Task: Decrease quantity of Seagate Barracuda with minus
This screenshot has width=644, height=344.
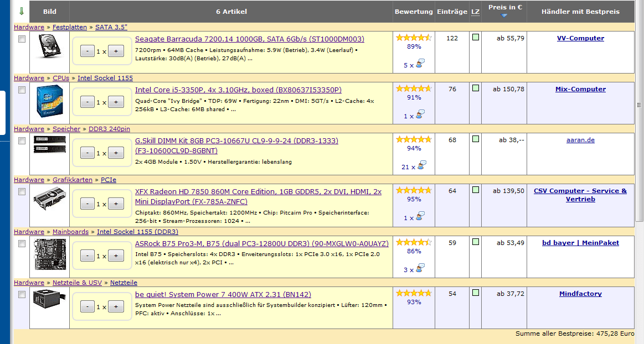Action: pos(87,51)
